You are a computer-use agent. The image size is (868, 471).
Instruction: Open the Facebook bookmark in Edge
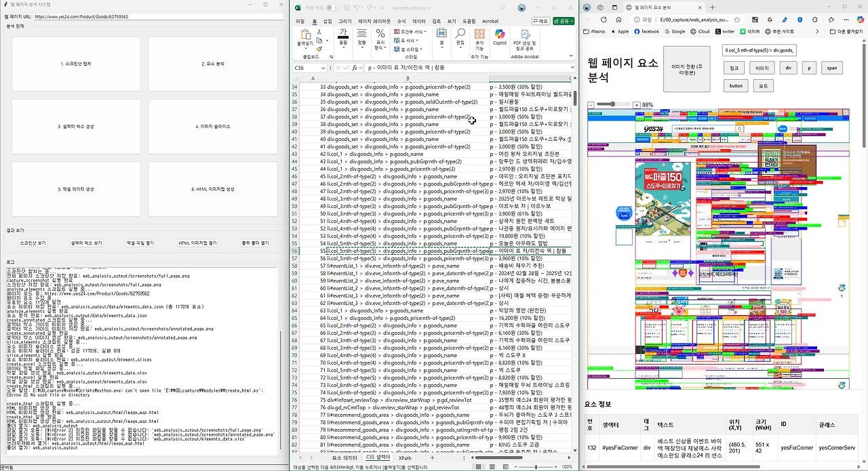[647, 31]
